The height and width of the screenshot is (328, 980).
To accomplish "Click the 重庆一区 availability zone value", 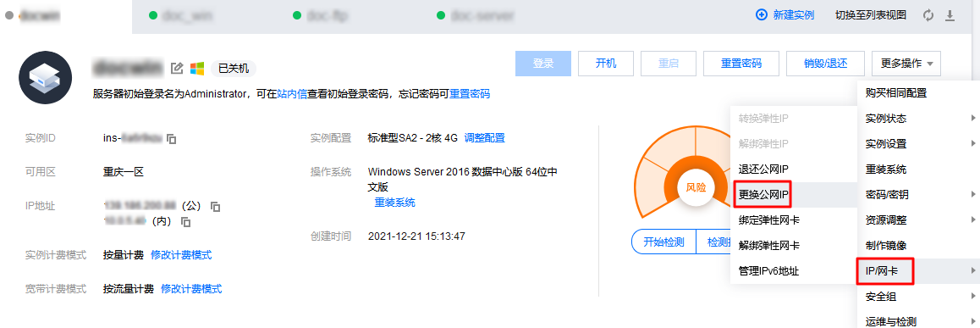I will [124, 172].
